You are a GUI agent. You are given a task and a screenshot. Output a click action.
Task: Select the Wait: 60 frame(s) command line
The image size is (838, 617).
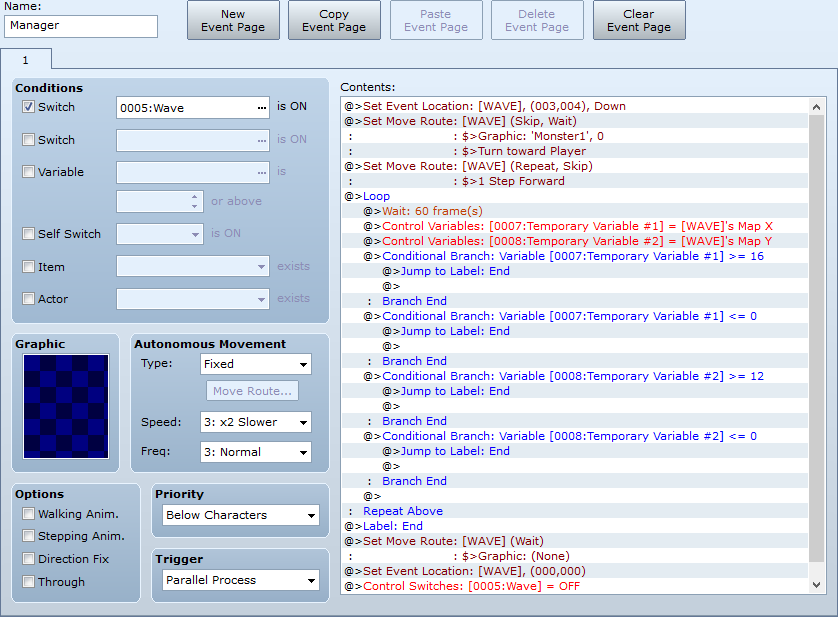pyautogui.click(x=432, y=211)
